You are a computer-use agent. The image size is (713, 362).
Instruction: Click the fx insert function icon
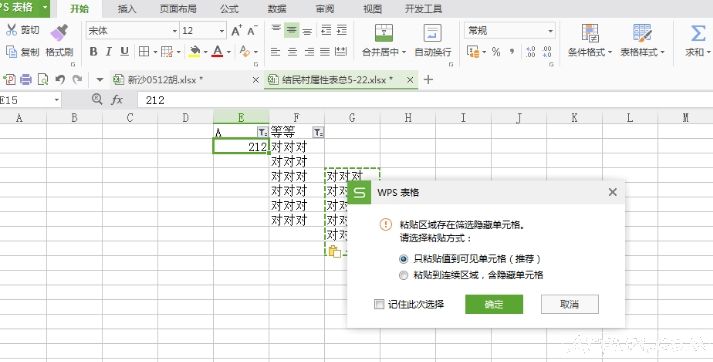pyautogui.click(x=117, y=100)
